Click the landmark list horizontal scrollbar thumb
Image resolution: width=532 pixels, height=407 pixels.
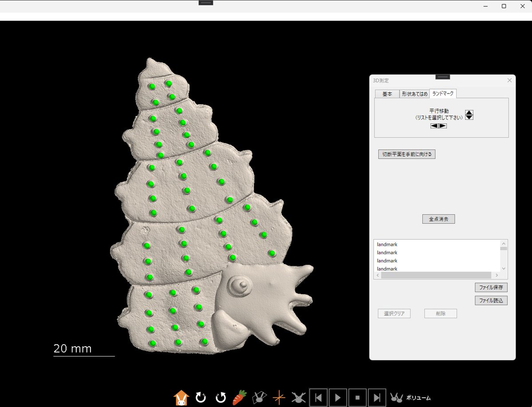coord(436,275)
